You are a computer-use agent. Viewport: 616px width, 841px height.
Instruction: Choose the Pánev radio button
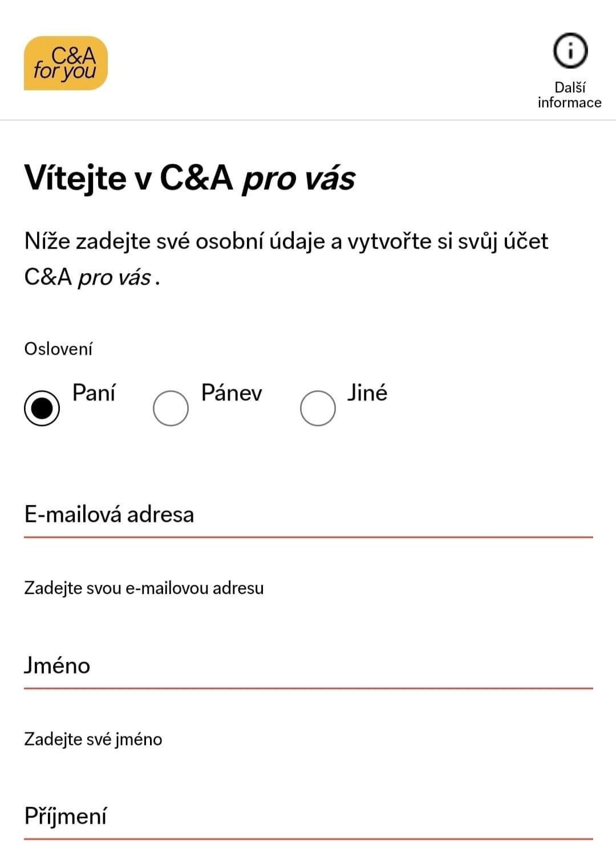171,408
